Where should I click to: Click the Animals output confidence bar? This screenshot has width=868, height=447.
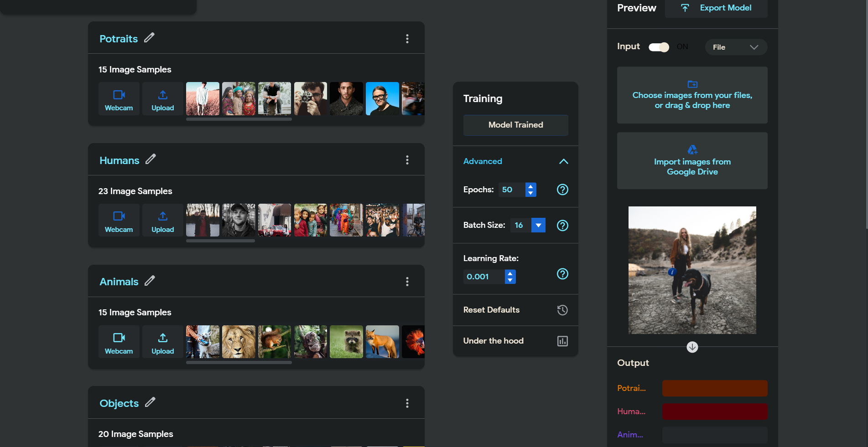(x=715, y=435)
